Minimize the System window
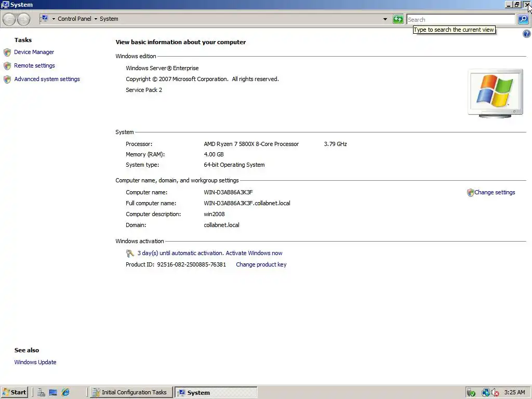 [508, 5]
